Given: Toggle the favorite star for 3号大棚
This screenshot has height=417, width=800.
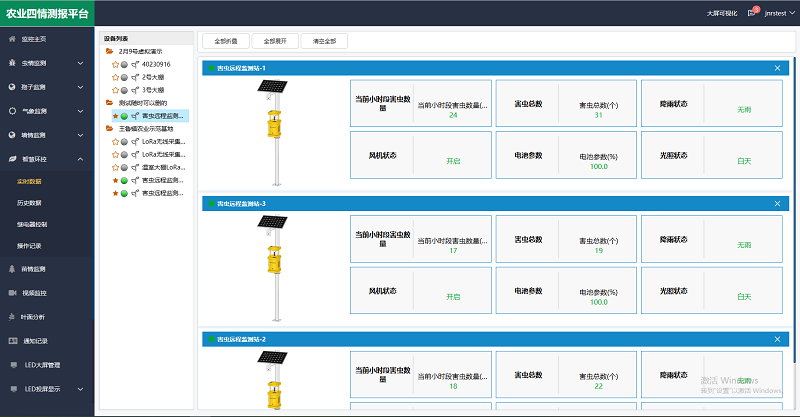Looking at the screenshot, I should (x=115, y=90).
